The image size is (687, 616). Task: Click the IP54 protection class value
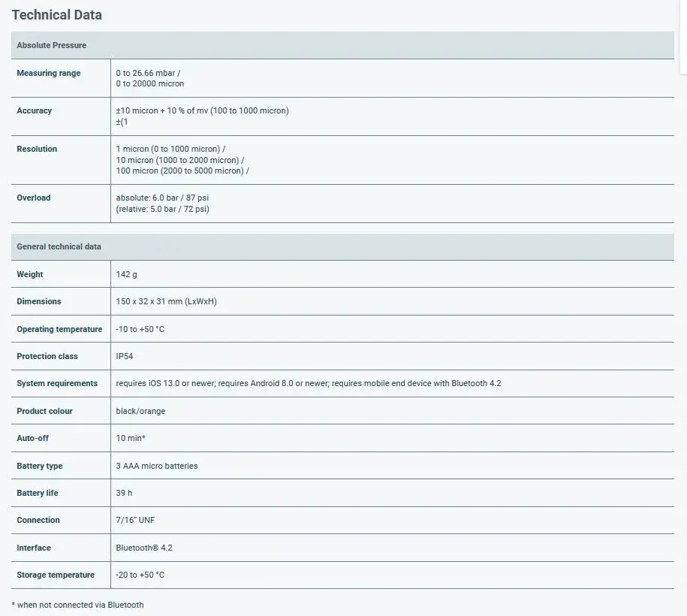pyautogui.click(x=125, y=356)
